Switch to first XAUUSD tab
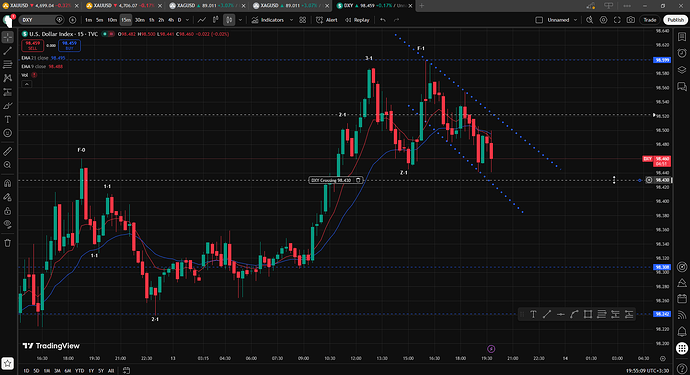The image size is (690, 375). (x=40, y=6)
